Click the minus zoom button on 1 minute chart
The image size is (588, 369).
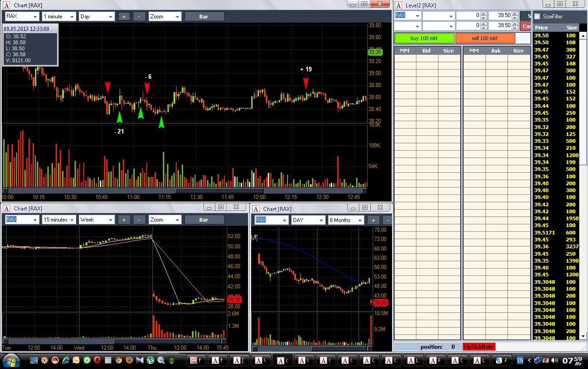click(139, 17)
